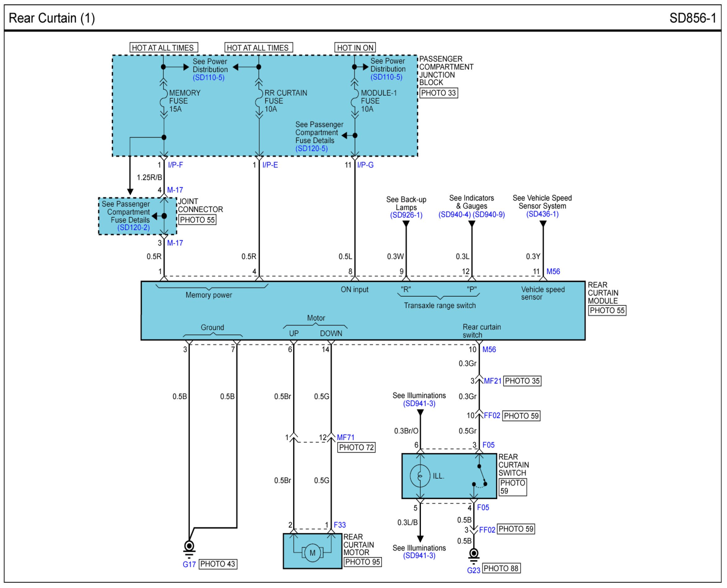Open the SD940-9 link
727x588 pixels.
(x=489, y=215)
